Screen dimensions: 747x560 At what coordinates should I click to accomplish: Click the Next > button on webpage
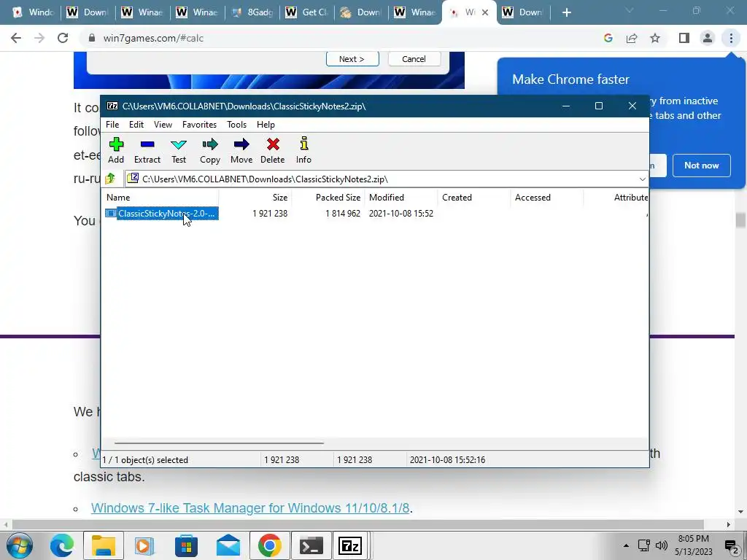(x=352, y=59)
